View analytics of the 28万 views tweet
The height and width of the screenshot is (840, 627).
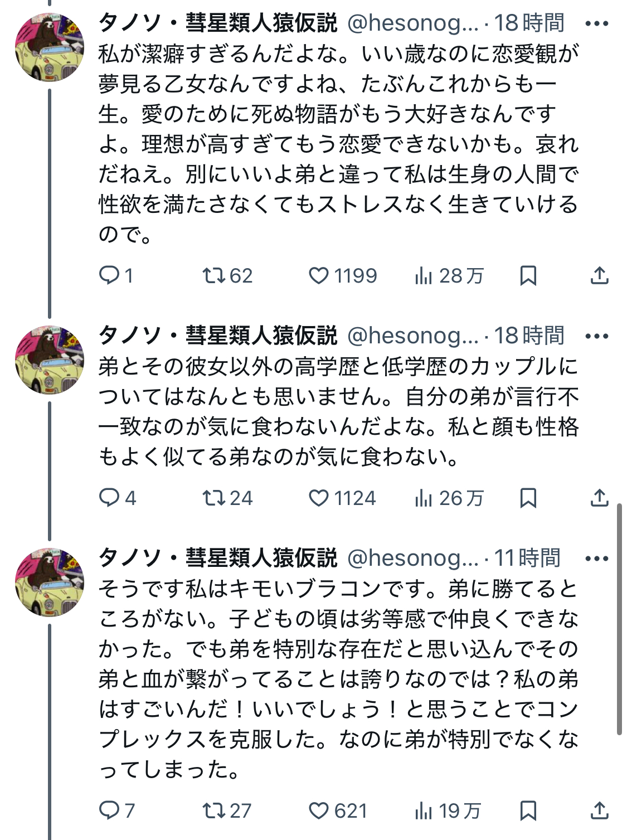(424, 275)
